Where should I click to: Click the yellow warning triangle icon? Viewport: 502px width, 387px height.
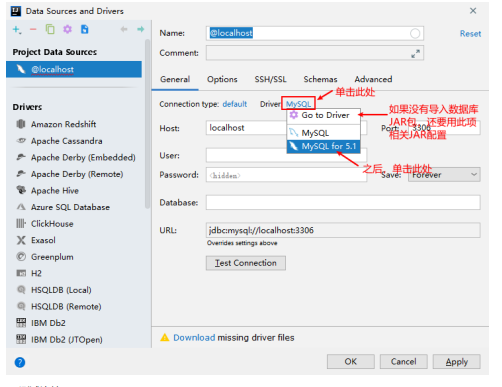pos(165,338)
